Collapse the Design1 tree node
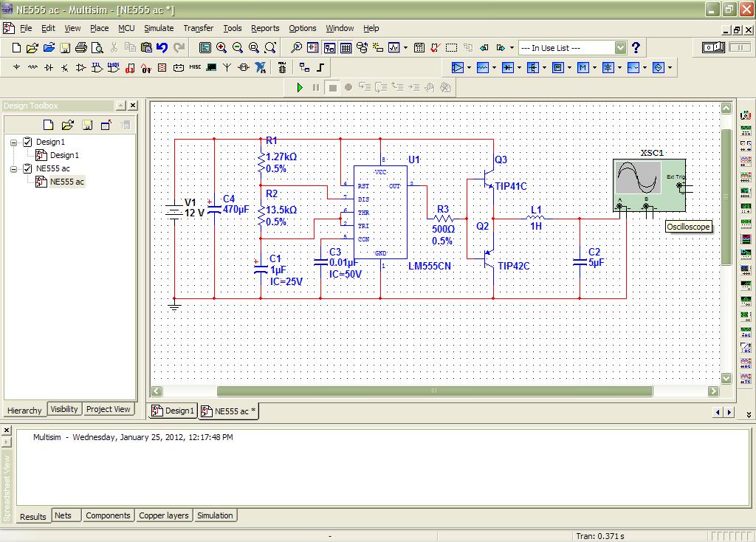This screenshot has height=542, width=756. pyautogui.click(x=14, y=142)
